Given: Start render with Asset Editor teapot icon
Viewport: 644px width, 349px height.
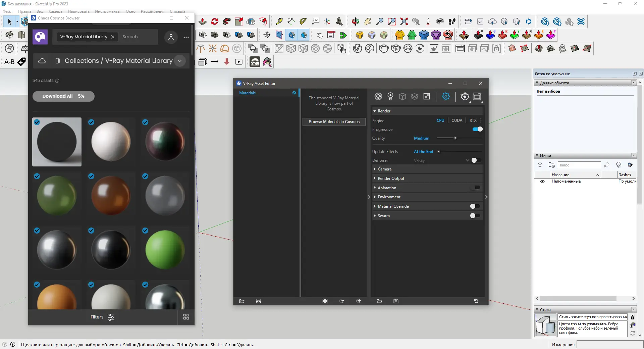Looking at the screenshot, I should (x=465, y=97).
